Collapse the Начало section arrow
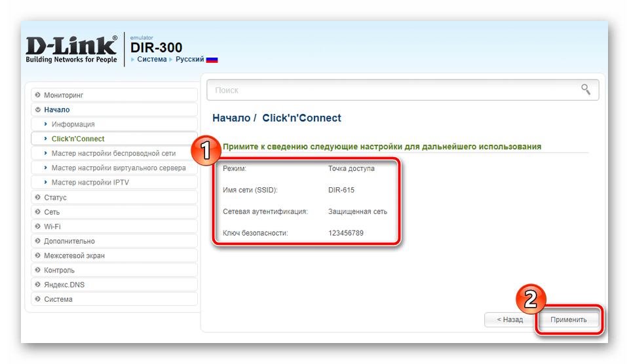Image resolution: width=629 pixels, height=364 pixels. [x=38, y=109]
